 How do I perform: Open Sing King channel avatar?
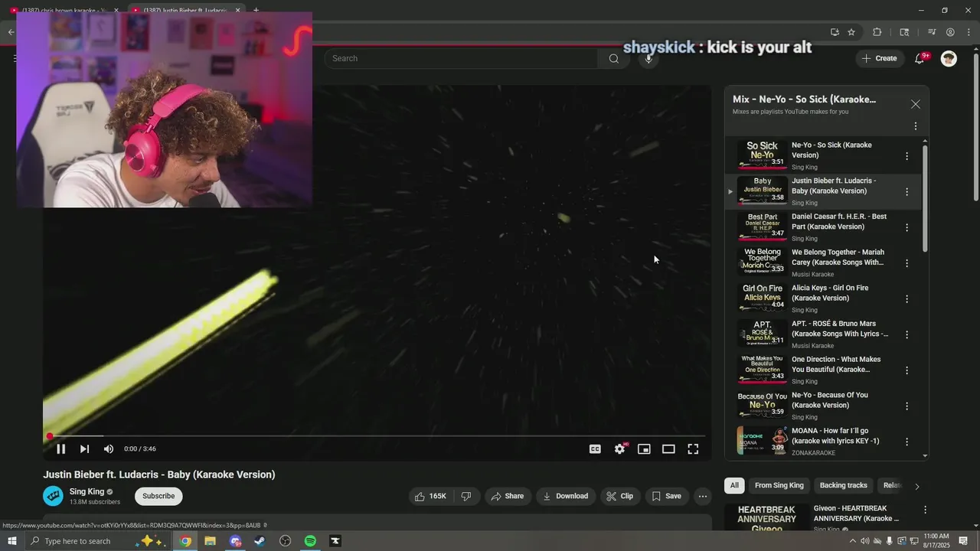click(x=53, y=496)
